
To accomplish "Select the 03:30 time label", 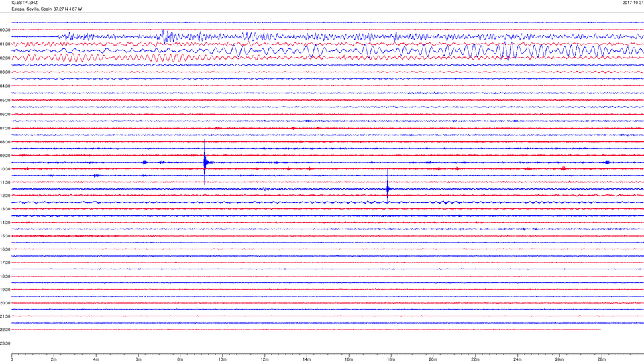I will 5,72.
